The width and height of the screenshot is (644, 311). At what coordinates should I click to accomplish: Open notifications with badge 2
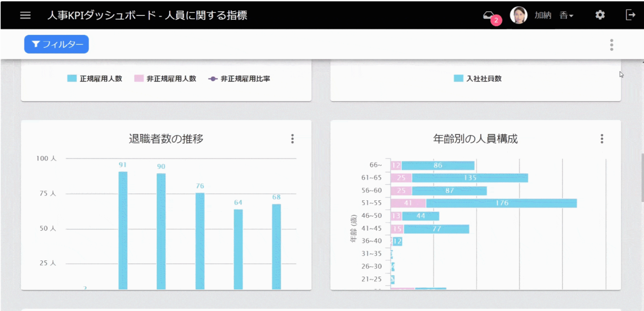(490, 16)
